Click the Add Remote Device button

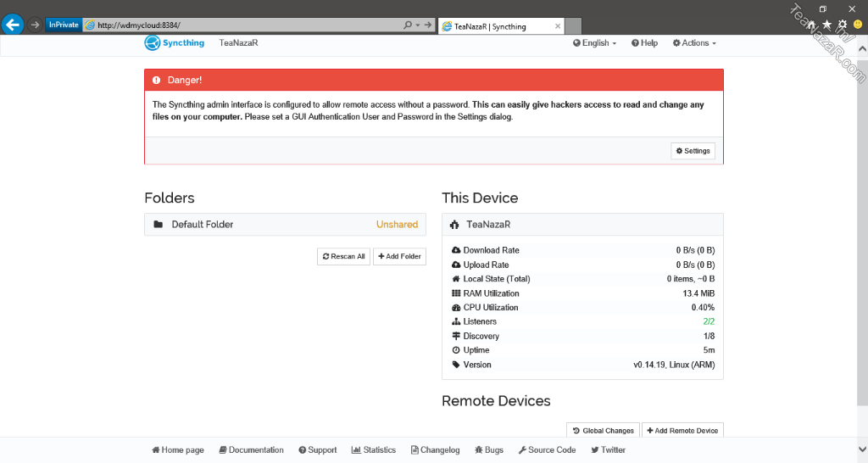pos(682,430)
